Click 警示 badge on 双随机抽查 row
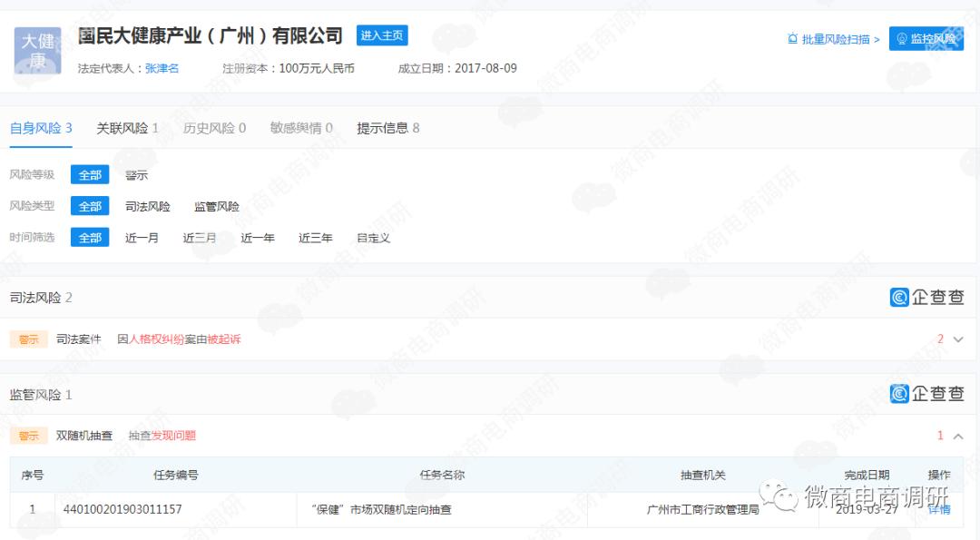Image resolution: width=980 pixels, height=540 pixels. (29, 436)
